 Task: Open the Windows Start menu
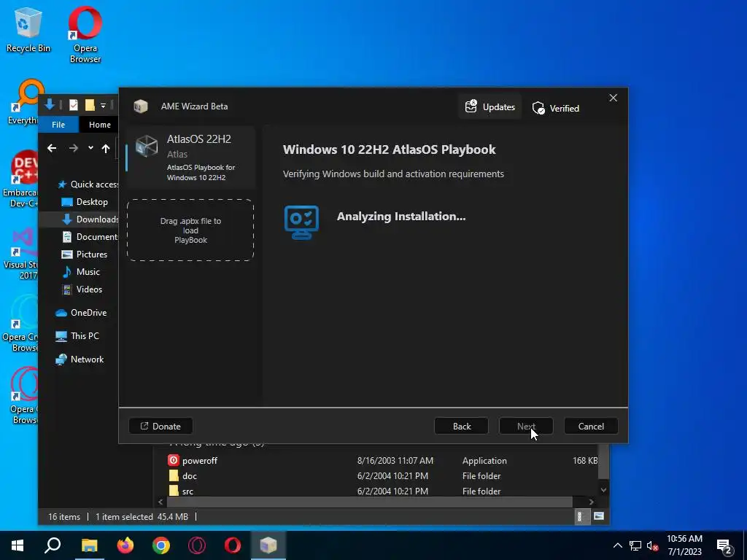(18, 545)
